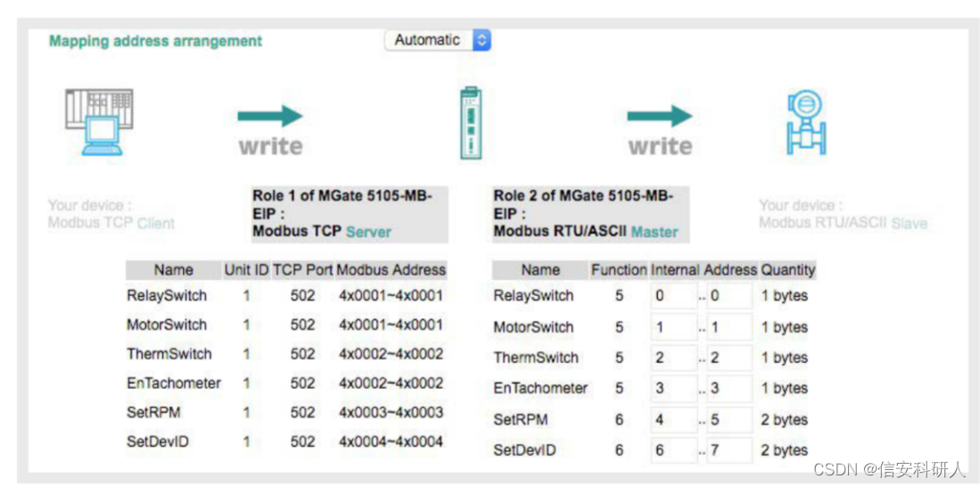Click SetRPM quantity 2 bytes
Viewport: 980px width, 487px height.
(x=785, y=419)
